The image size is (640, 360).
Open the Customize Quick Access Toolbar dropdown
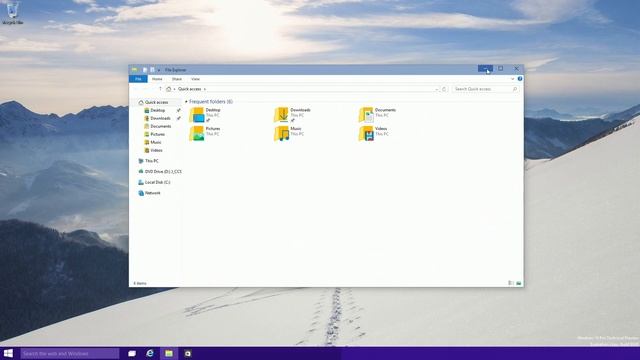point(159,70)
